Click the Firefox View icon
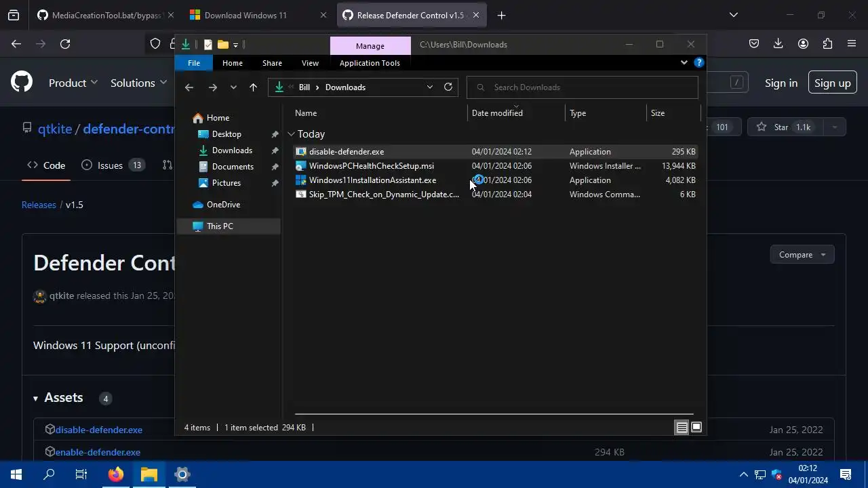Screen dimensions: 868x488 coord(14,15)
